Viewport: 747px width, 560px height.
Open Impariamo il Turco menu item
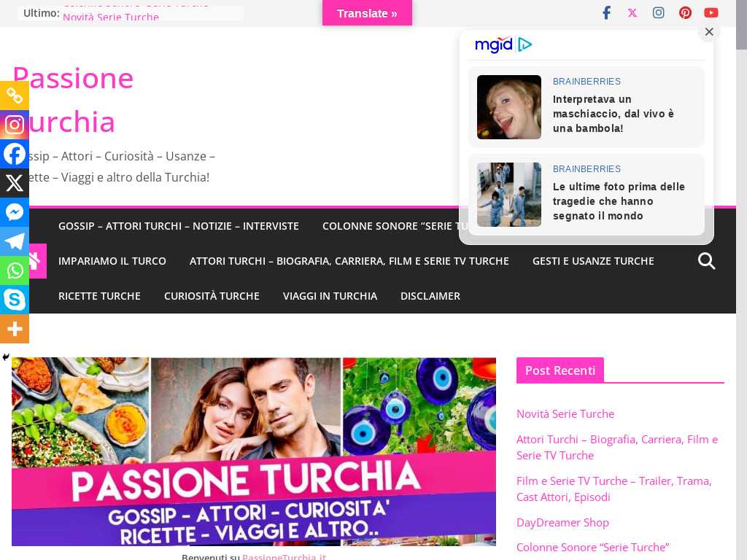pyautogui.click(x=112, y=261)
